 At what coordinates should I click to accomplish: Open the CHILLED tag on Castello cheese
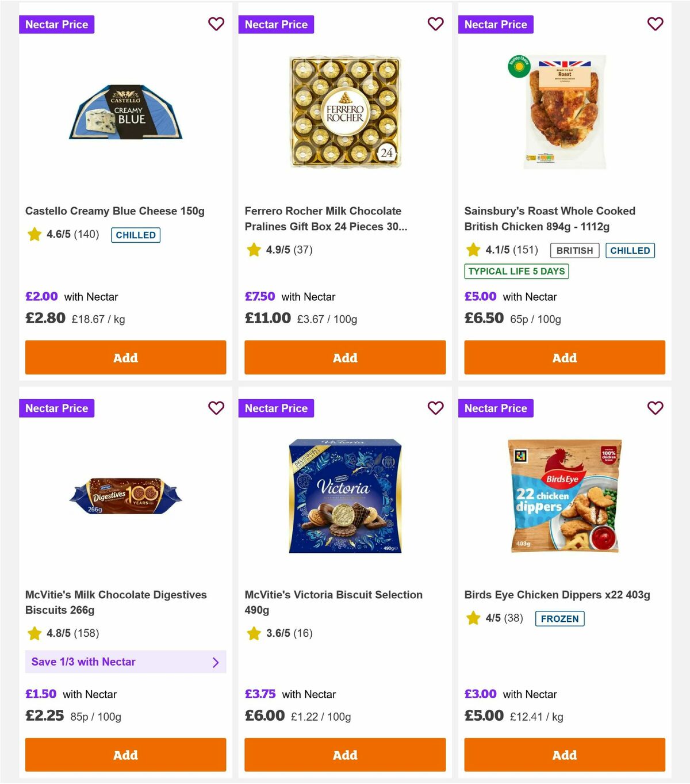tap(135, 235)
